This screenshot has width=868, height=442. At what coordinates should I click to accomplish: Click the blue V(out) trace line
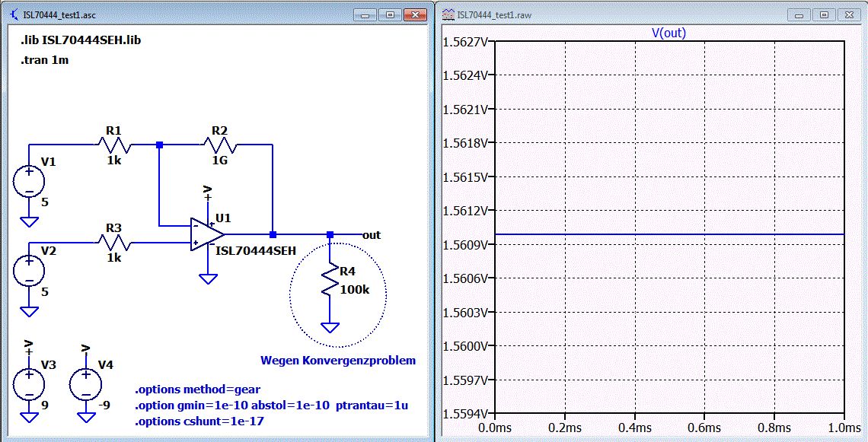(669, 234)
